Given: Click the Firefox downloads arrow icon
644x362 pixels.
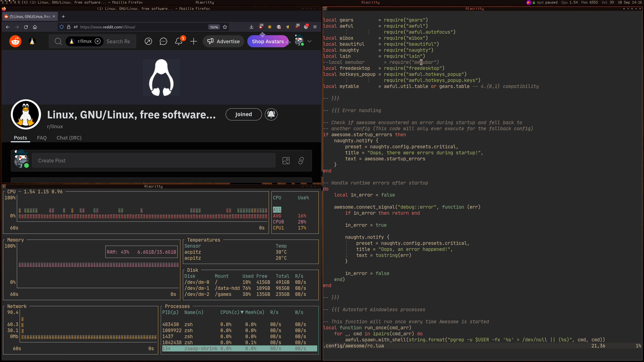Looking at the screenshot, I should click(x=251, y=27).
